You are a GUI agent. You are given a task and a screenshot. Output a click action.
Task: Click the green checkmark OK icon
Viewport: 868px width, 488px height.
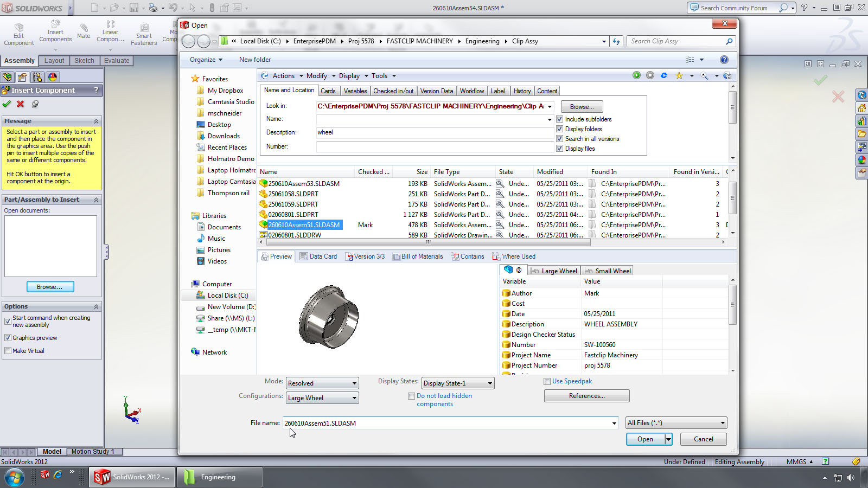[x=7, y=104]
